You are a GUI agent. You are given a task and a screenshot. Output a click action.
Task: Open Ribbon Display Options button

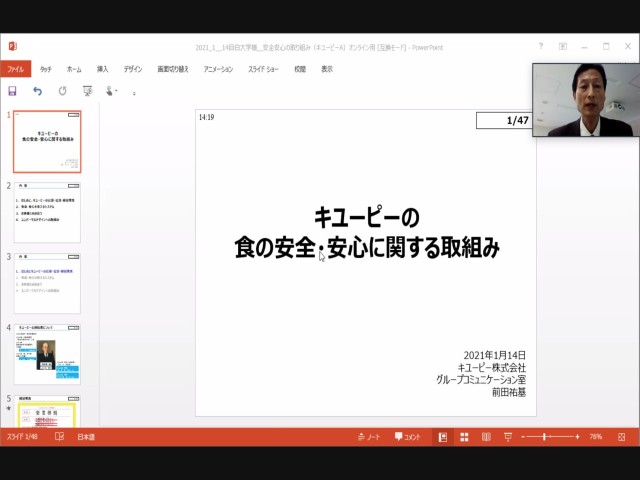tap(562, 46)
